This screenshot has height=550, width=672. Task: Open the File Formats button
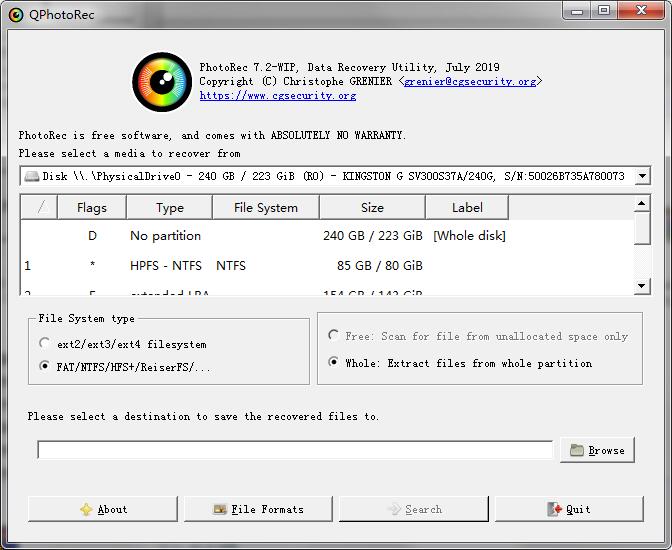click(258, 509)
